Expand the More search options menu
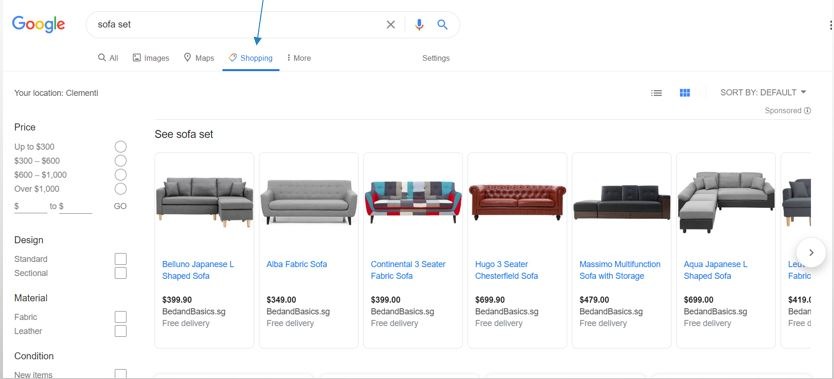The image size is (834, 379). coord(299,58)
